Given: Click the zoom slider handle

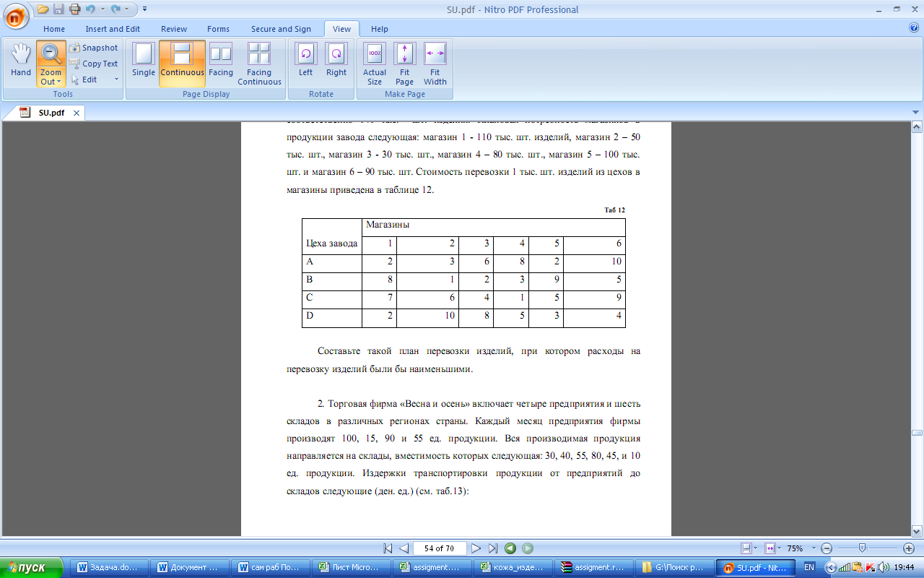Looking at the screenshot, I should coord(862,548).
